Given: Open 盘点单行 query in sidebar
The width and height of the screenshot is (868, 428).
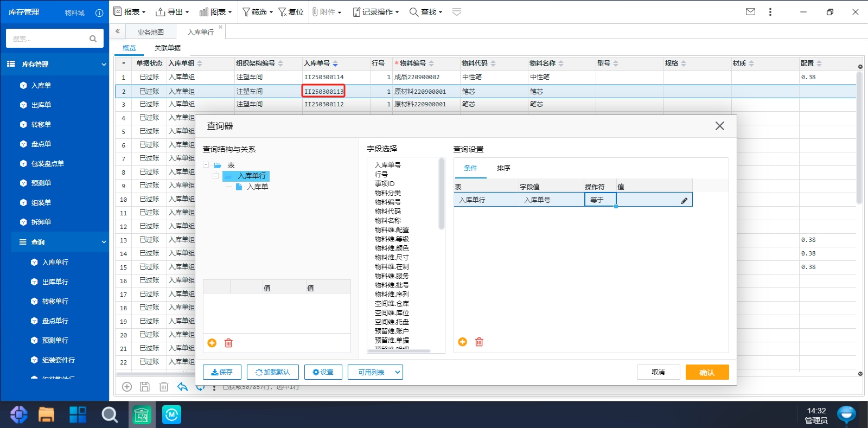Looking at the screenshot, I should click(x=55, y=321).
